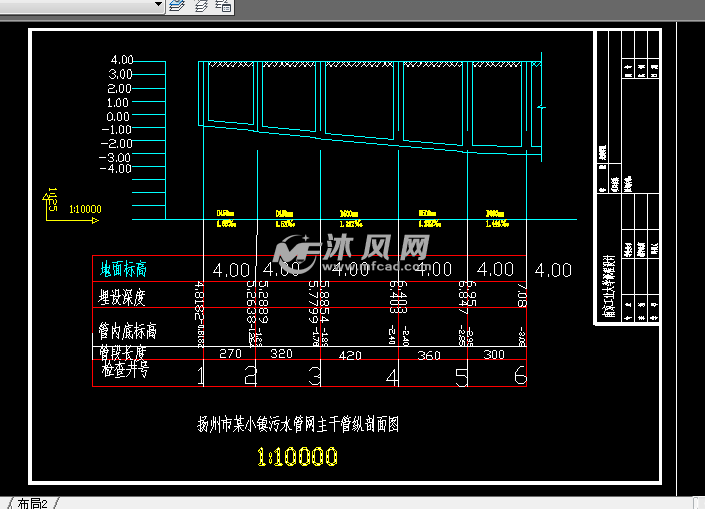
Task: Select pipe length value 270
Action: (230, 354)
